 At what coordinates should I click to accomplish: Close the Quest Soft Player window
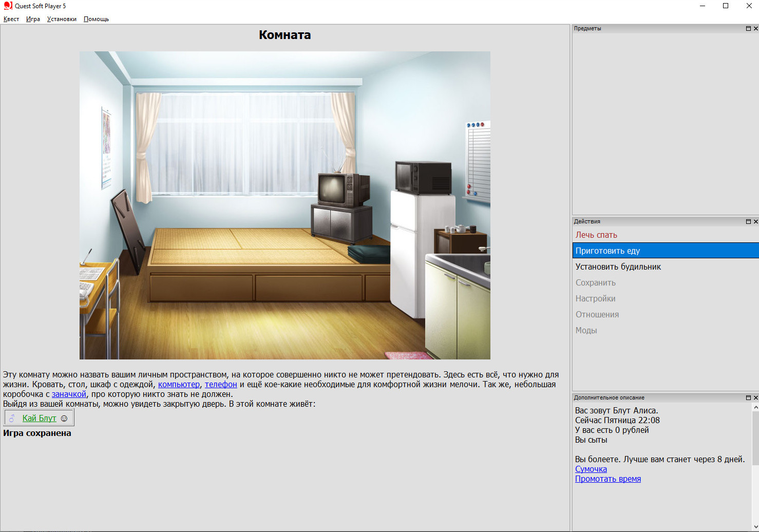(749, 6)
